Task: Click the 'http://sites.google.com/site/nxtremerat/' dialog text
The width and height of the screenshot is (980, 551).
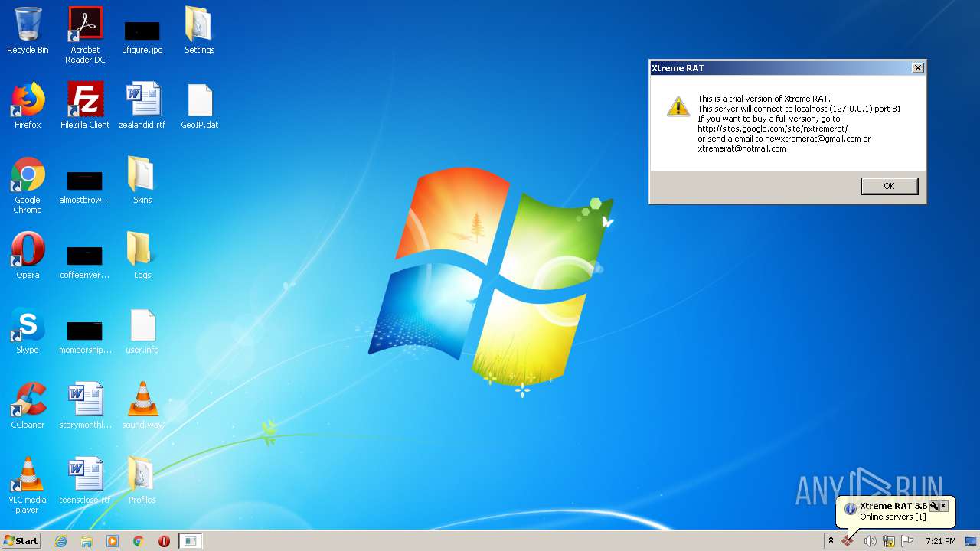Action: coord(773,129)
